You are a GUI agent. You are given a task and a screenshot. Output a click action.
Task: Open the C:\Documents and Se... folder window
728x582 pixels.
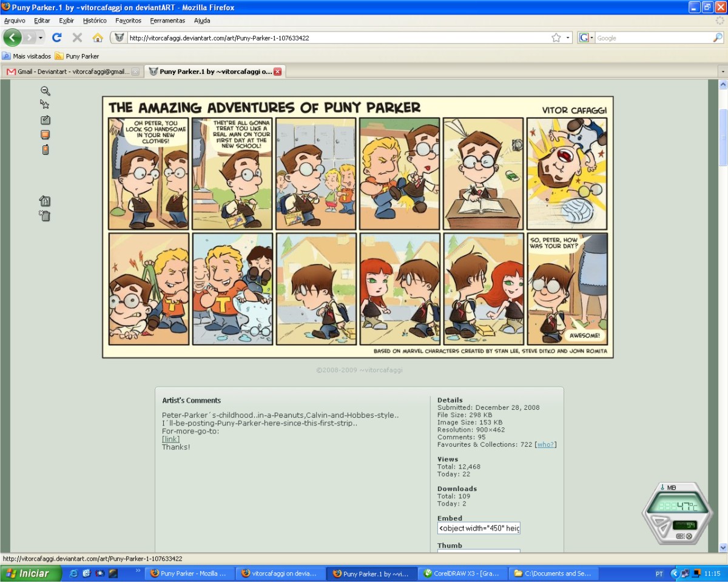553,573
